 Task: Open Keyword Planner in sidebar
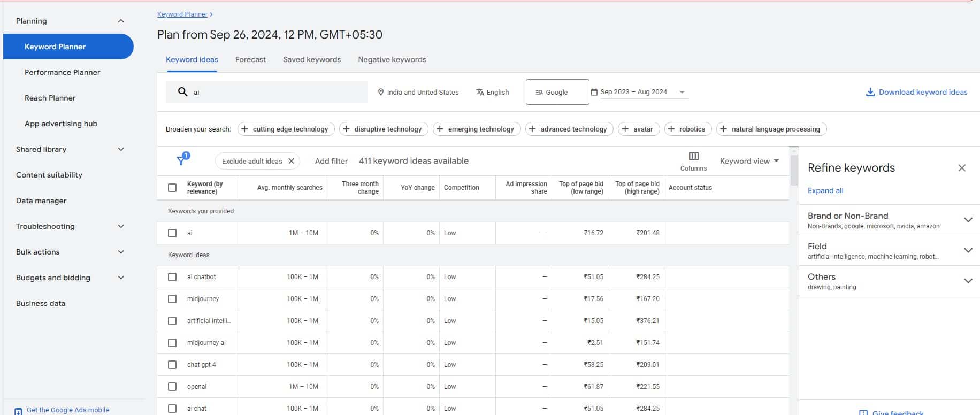click(x=68, y=47)
